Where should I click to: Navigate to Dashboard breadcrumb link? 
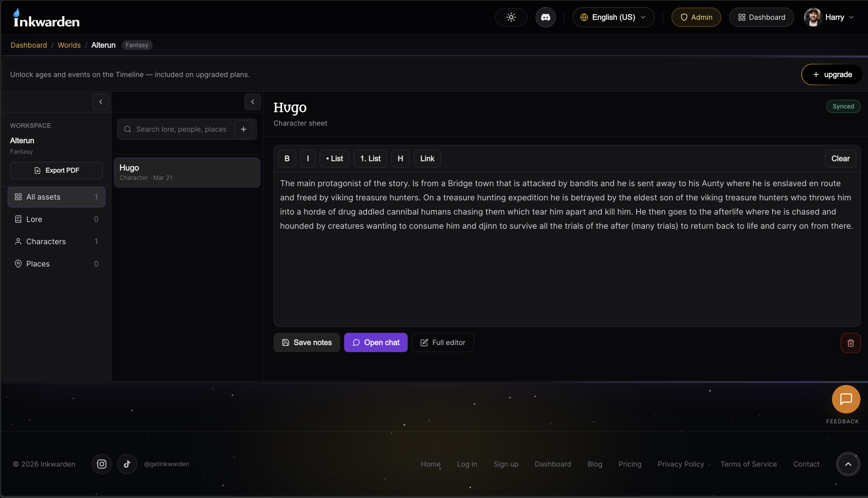click(x=29, y=45)
